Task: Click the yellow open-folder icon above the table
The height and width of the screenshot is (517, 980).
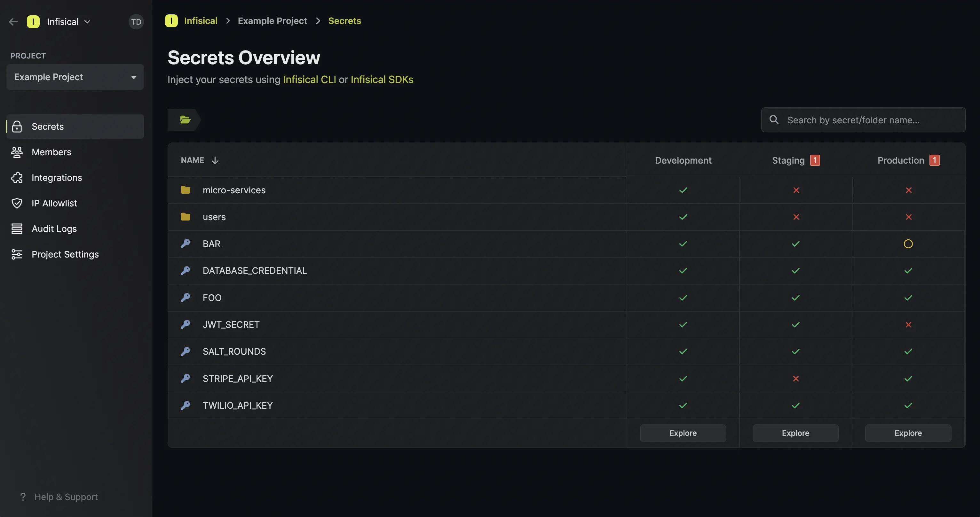Action: coord(185,120)
